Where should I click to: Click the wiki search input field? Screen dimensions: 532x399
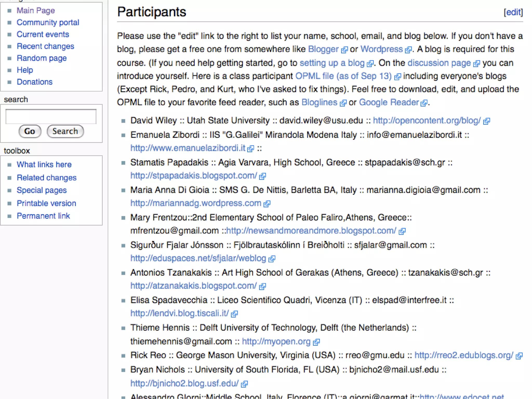pos(51,116)
